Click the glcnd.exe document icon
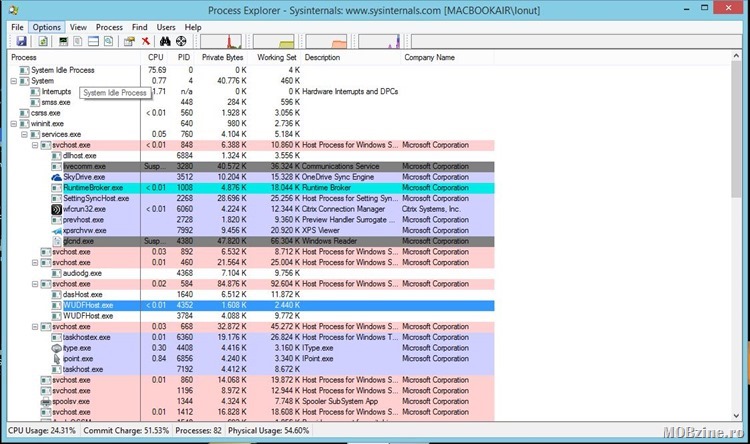 click(56, 241)
